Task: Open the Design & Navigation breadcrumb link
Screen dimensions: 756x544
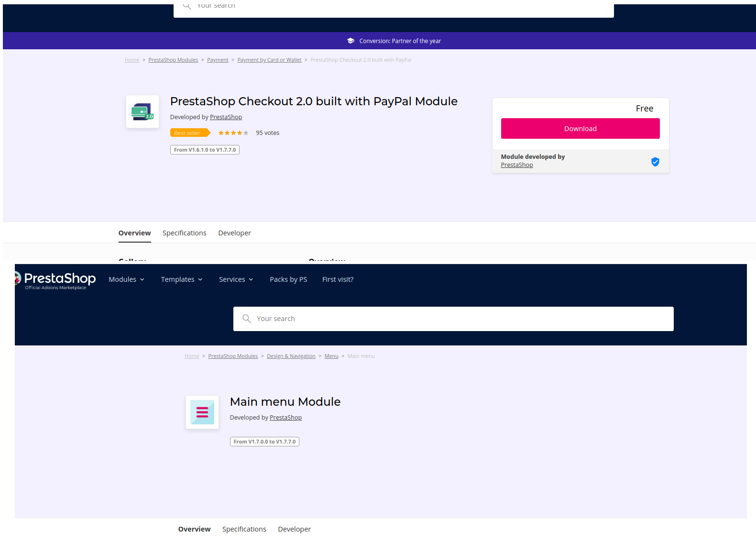Action: point(291,356)
